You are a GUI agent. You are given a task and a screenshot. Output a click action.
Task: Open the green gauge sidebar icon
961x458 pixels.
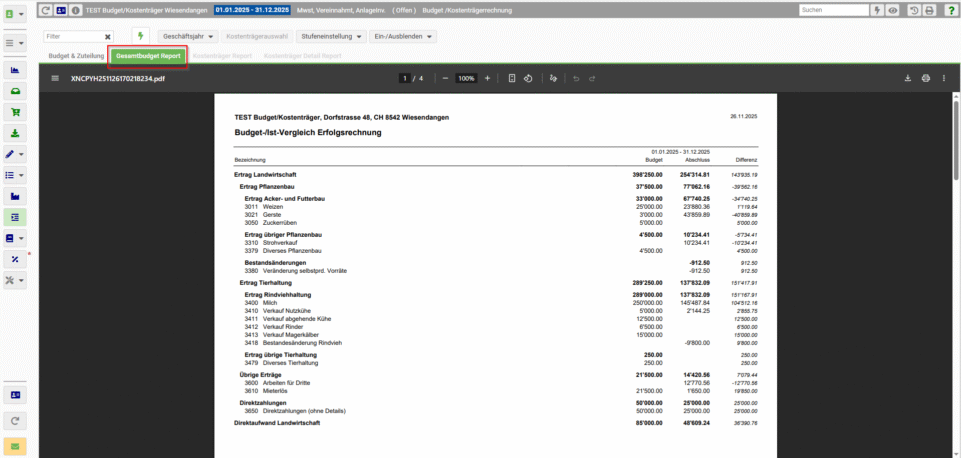(15, 91)
